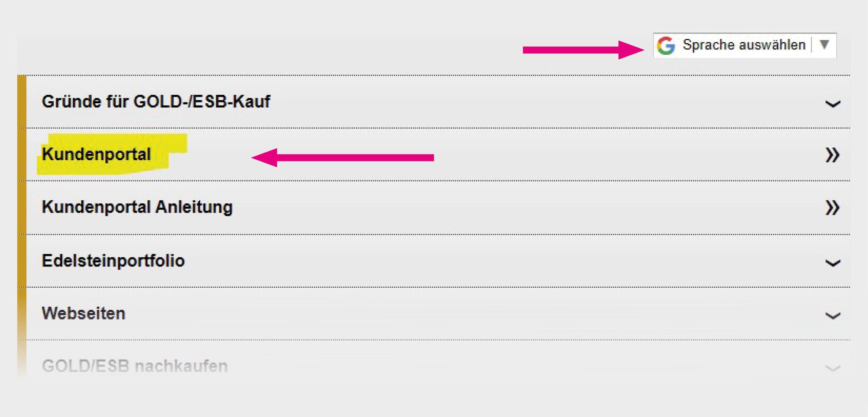
Task: Select the Edelsteinportfolio menu item
Action: click(x=113, y=261)
